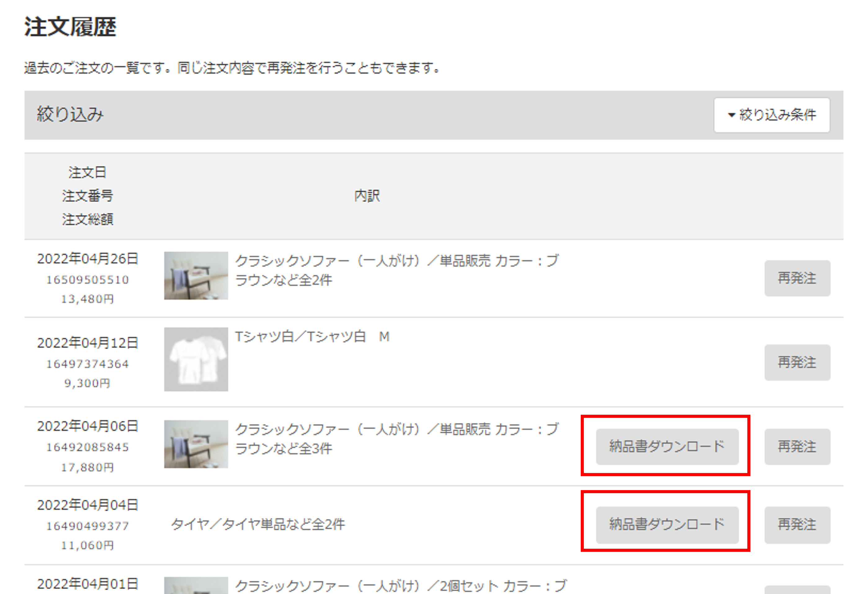Viewport: 868px width, 594px height.
Task: Download 納品書 for order 16492085845
Action: pos(667,447)
